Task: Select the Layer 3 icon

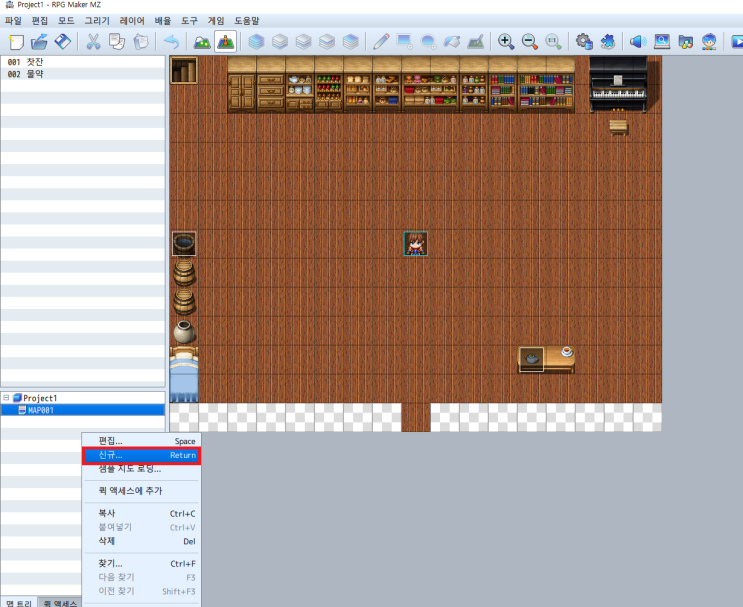Action: click(x=327, y=42)
